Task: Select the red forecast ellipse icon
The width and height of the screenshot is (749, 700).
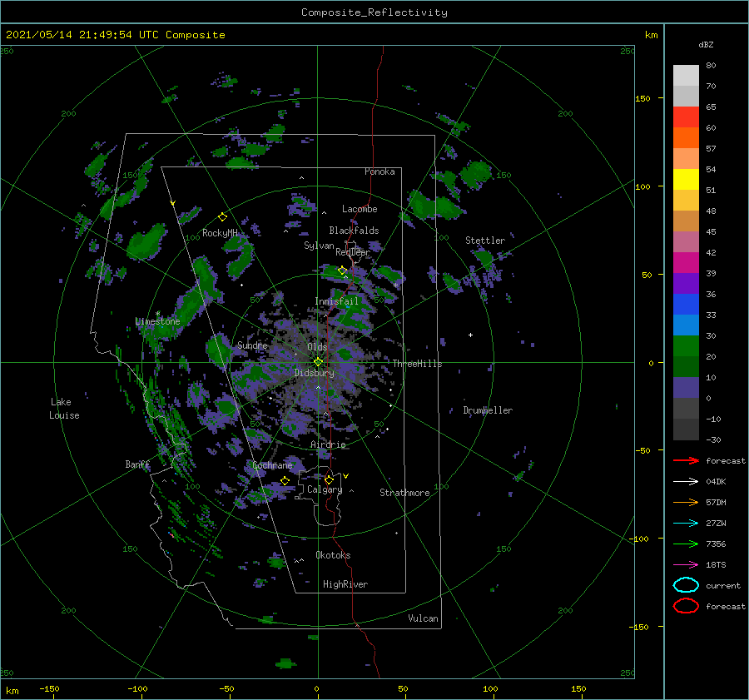Action: [x=686, y=606]
